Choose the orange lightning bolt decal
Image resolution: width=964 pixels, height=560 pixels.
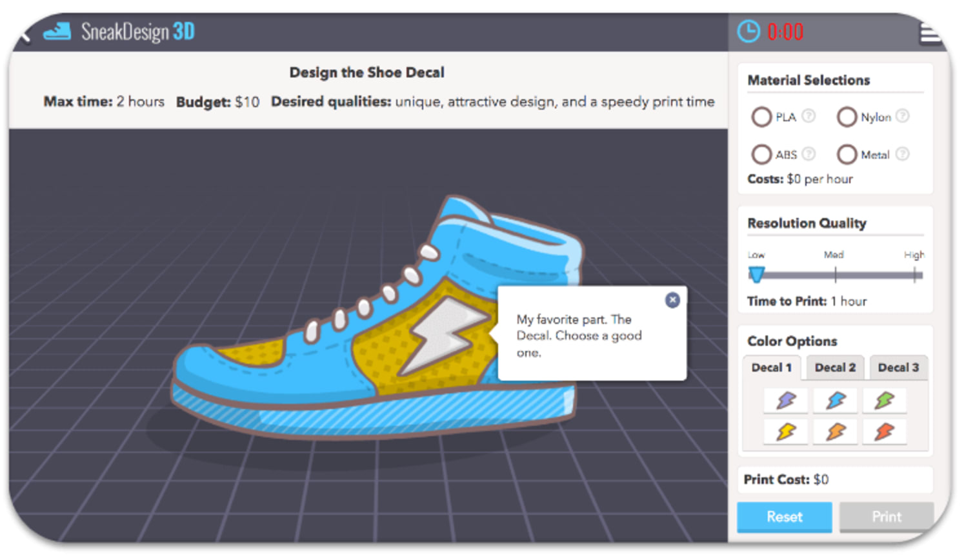click(x=835, y=432)
